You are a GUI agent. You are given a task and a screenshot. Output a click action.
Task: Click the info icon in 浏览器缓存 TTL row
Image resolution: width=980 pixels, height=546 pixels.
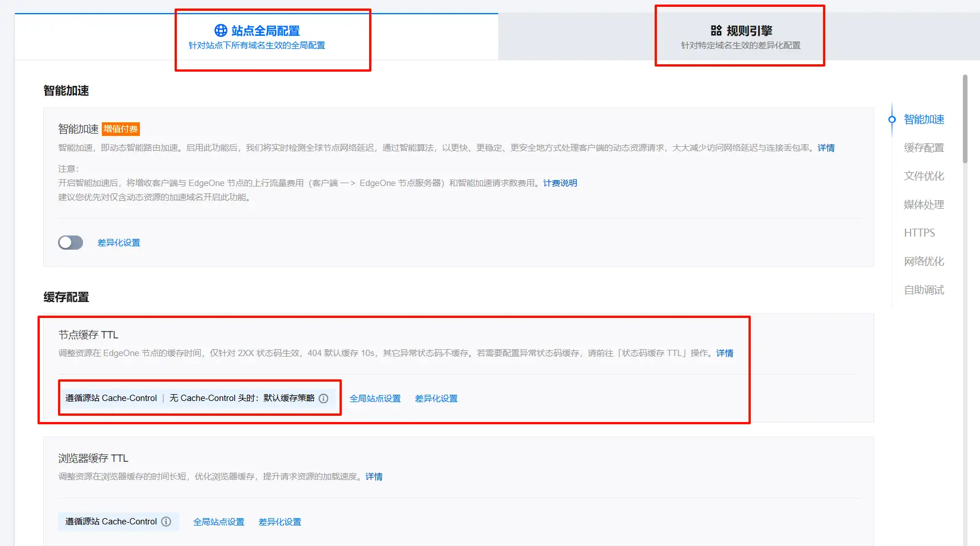tap(166, 522)
